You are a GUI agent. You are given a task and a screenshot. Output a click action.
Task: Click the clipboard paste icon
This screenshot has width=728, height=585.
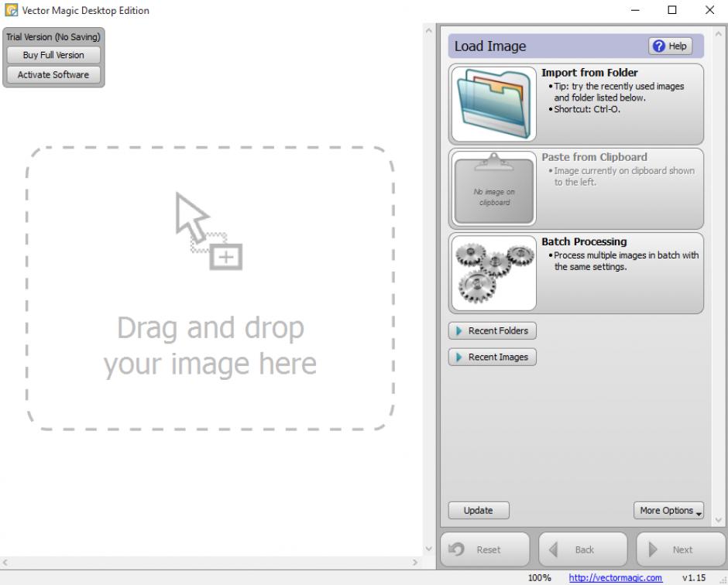(x=493, y=189)
